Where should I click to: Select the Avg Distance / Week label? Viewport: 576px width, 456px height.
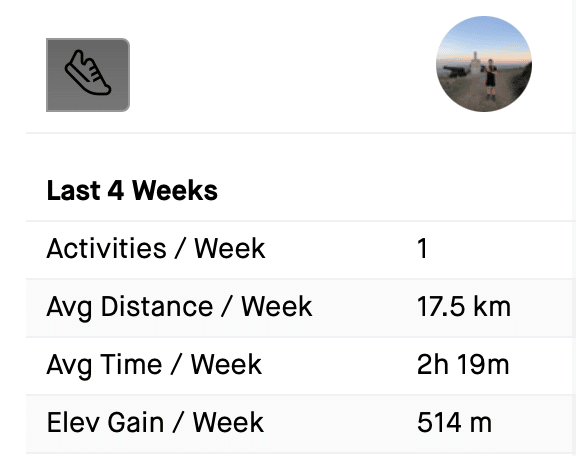(x=179, y=307)
